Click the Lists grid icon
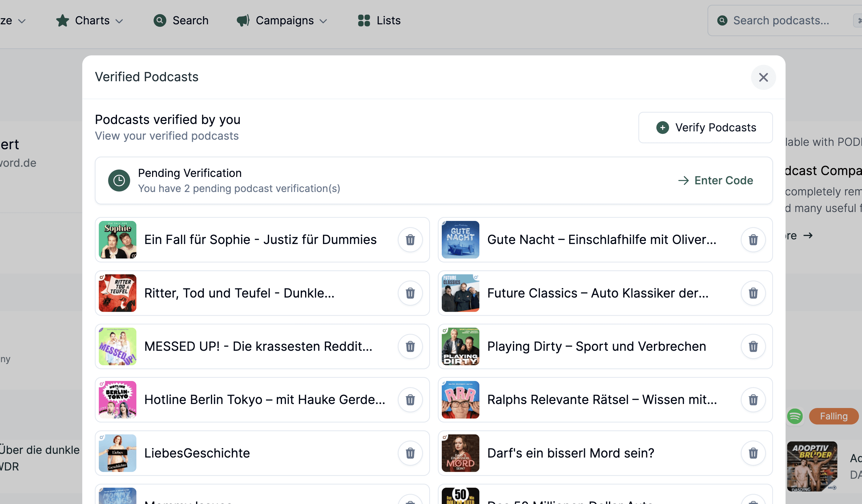The height and width of the screenshot is (504, 862). [x=364, y=21]
